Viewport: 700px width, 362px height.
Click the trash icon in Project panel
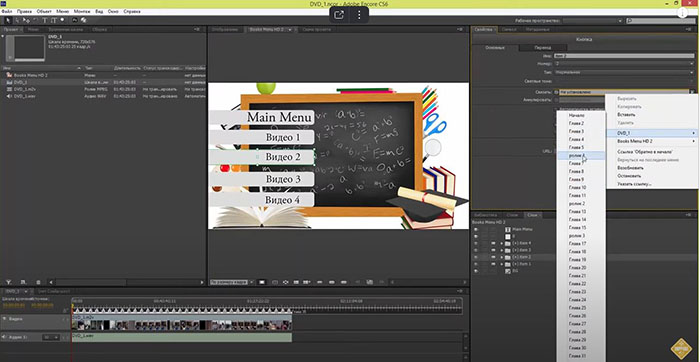coord(38,282)
